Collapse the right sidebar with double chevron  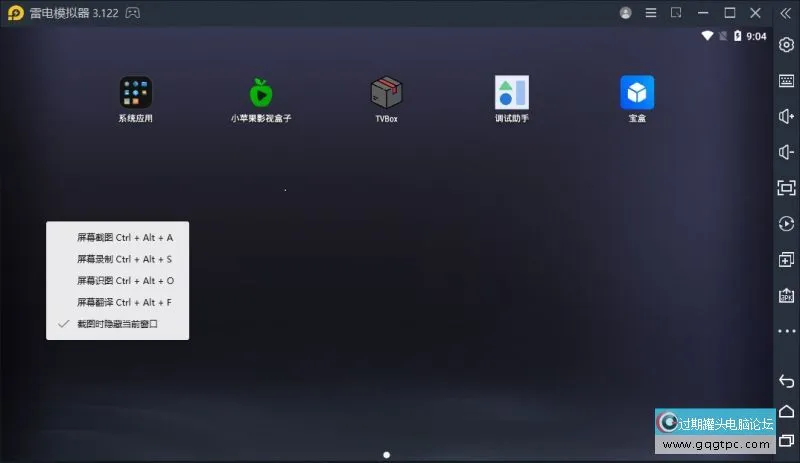click(785, 13)
